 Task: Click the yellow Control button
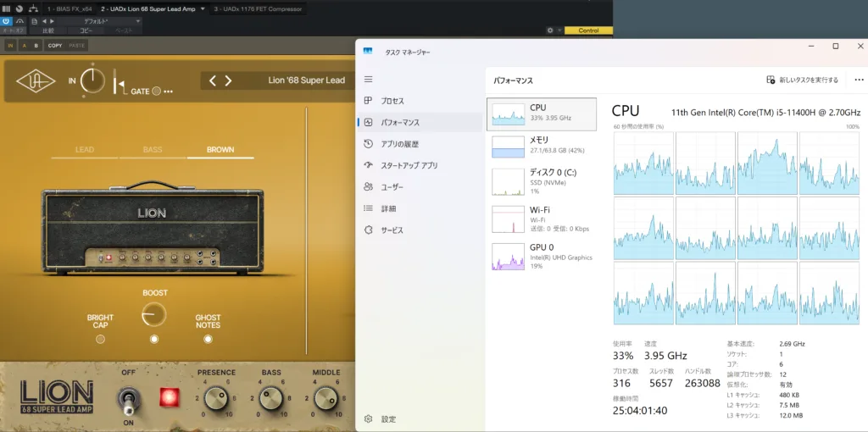[588, 30]
